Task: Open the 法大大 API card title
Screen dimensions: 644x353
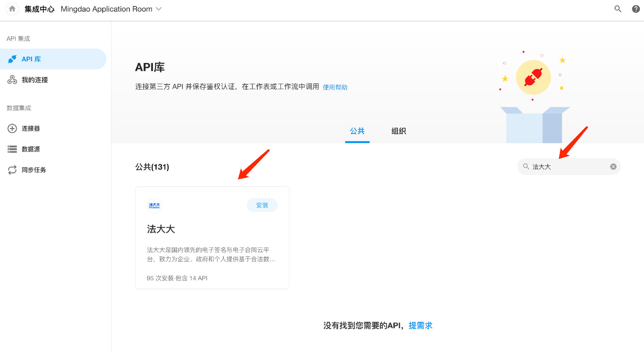Action: (161, 229)
